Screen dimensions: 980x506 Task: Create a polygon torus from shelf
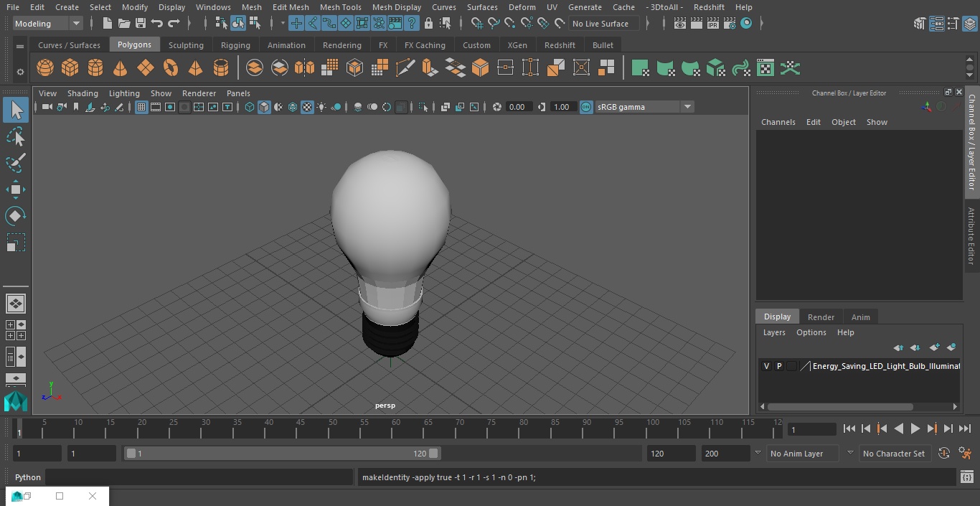[x=171, y=68]
